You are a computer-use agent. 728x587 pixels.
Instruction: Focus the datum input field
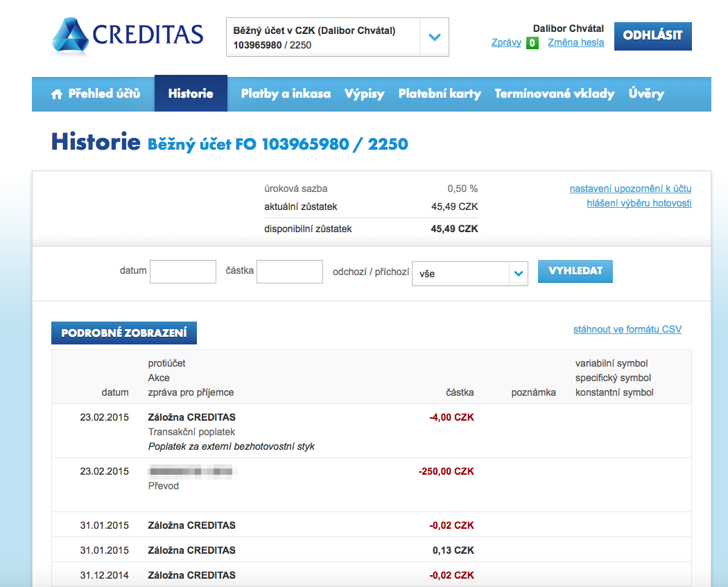pos(183,272)
